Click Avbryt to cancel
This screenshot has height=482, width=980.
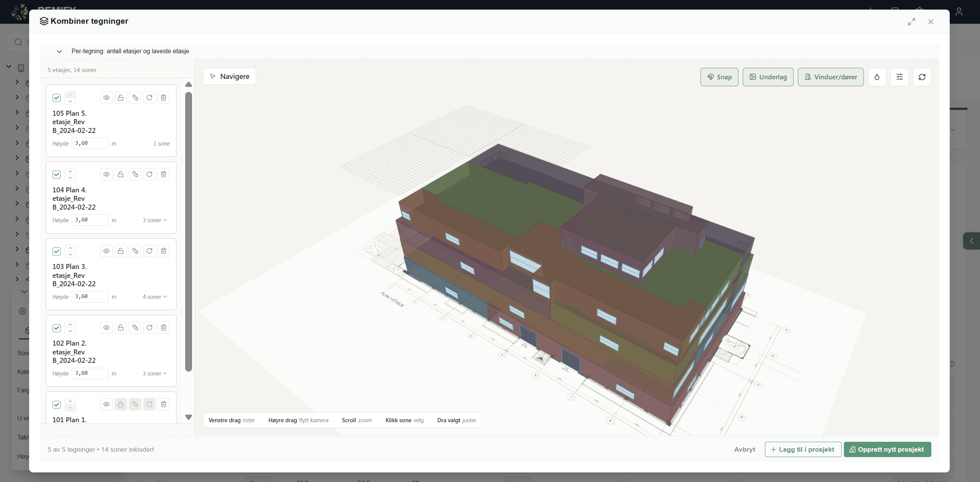(x=745, y=449)
